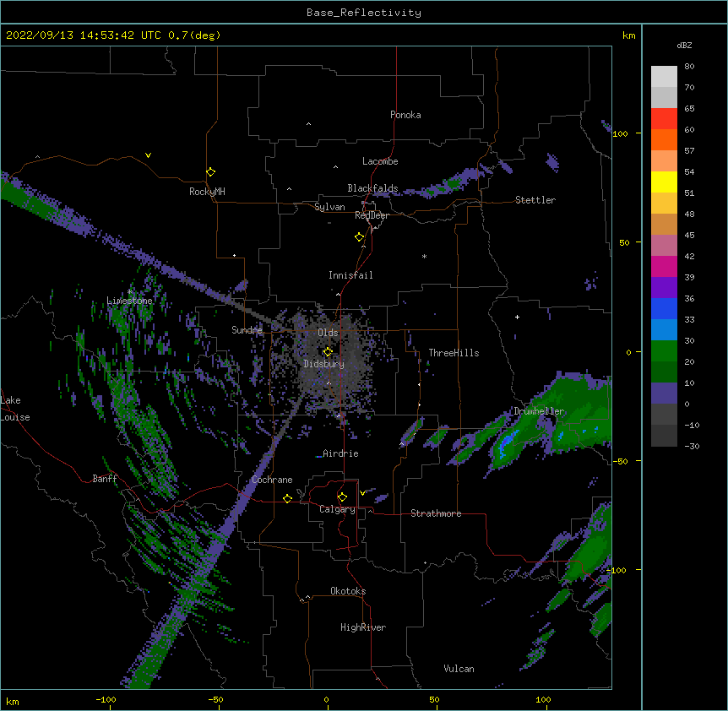
Task: Click the white caret marker left of Lacombe
Action: 335,167
